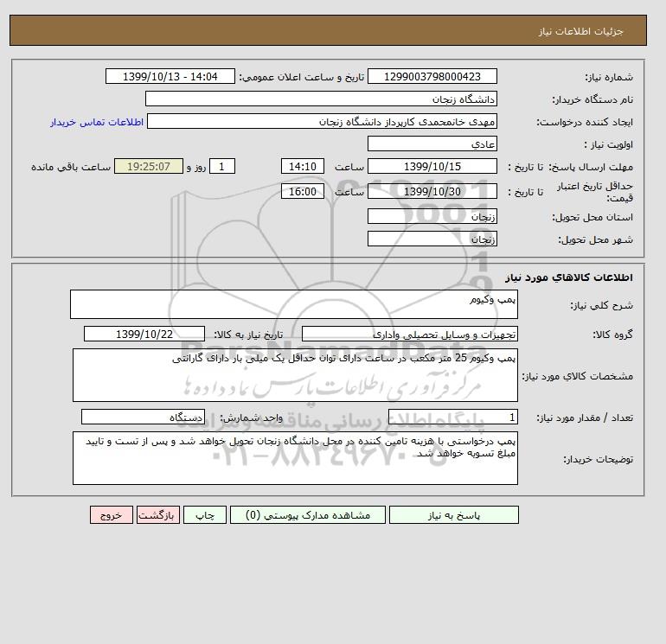Click the label شرح کلی نیاز
This screenshot has width=666, height=644.
point(601,305)
